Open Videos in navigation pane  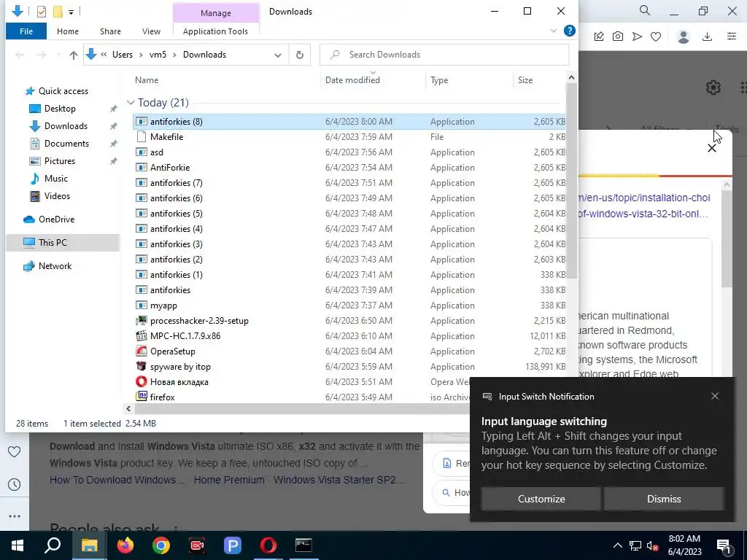(57, 195)
